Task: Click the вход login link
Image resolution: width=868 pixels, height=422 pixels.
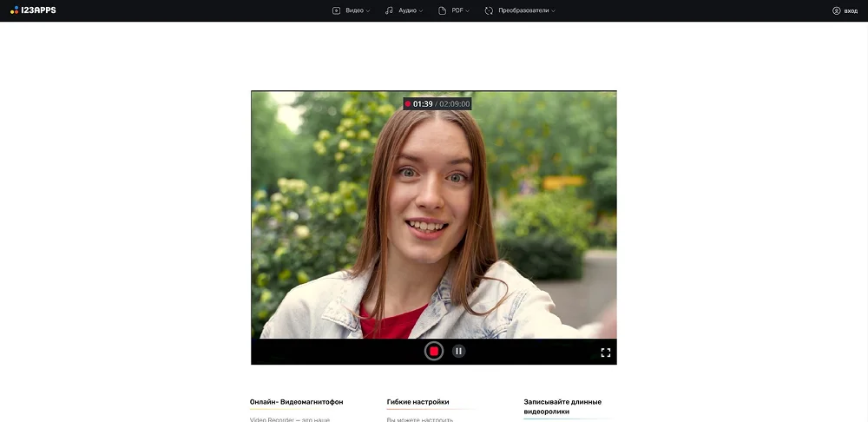Action: [x=851, y=10]
